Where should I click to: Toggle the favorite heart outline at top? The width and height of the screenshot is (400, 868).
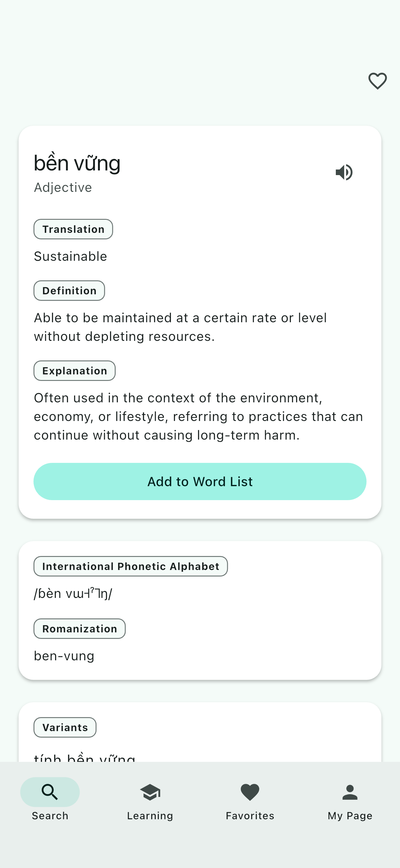377,81
